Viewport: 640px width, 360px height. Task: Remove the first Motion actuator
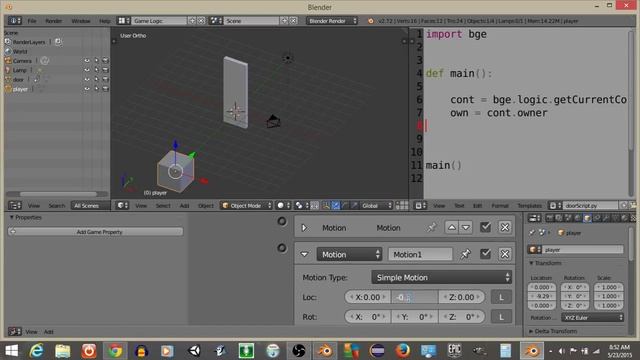click(x=505, y=227)
